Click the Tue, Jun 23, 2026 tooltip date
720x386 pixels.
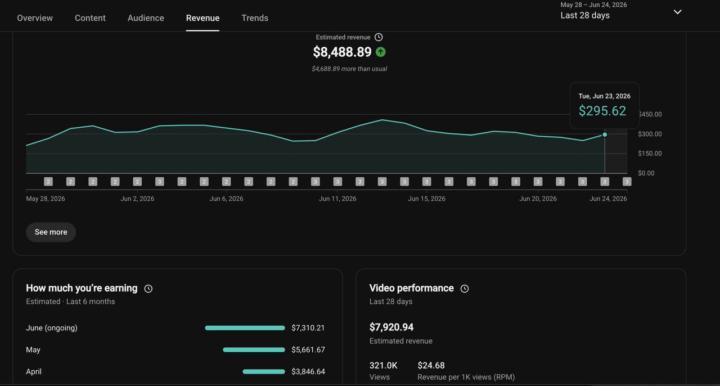tap(604, 96)
